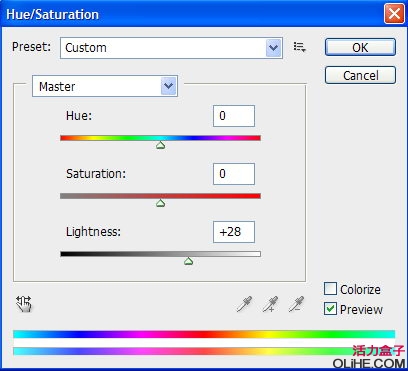Open the Preset dropdown showing Custom
408x371 pixels.
pyautogui.click(x=171, y=48)
